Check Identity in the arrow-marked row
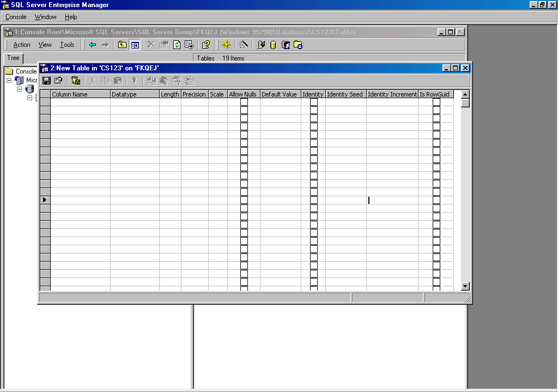 tap(313, 200)
